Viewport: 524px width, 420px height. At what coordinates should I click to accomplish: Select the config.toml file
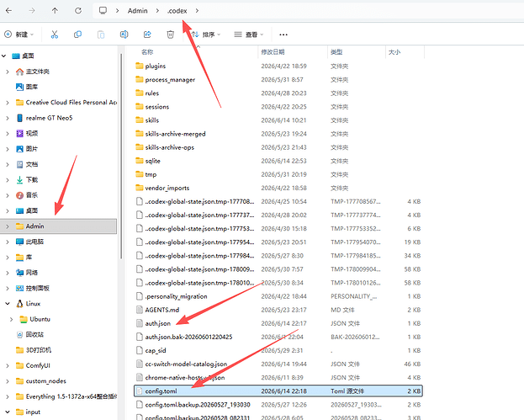point(278,391)
